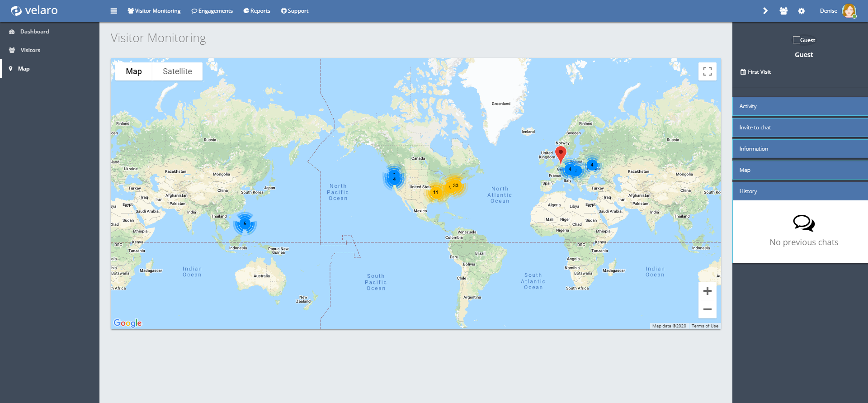Expand the Information section
The image size is (868, 403).
coord(800,149)
